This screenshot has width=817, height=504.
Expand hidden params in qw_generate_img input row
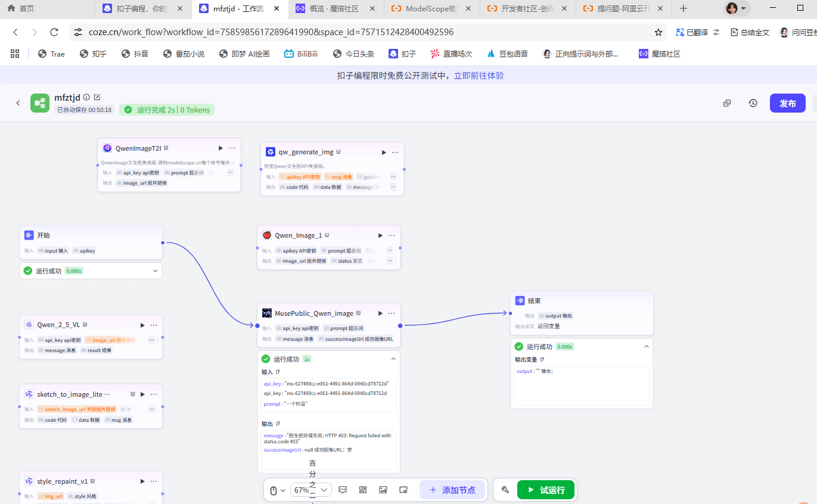(x=393, y=176)
